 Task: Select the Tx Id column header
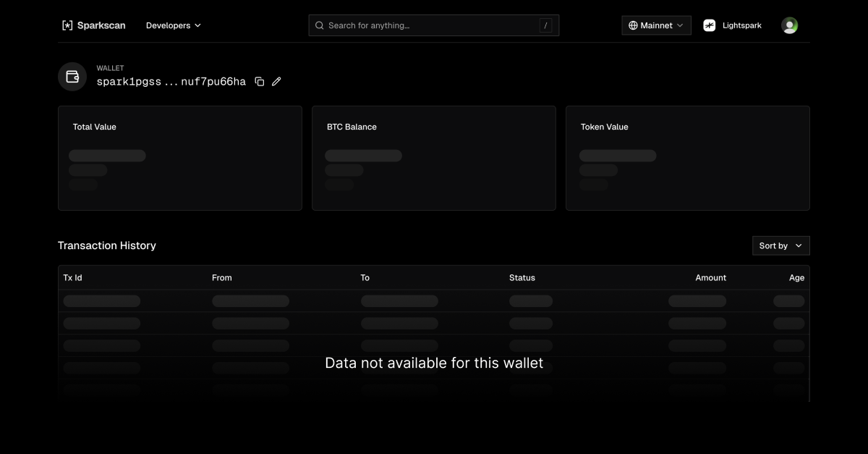click(72, 277)
